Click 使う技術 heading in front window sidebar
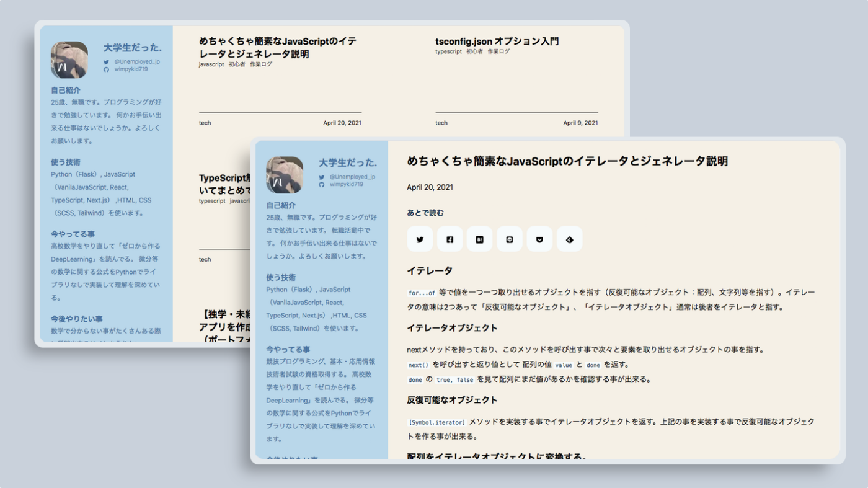Screen dimensions: 868x488 point(281,277)
